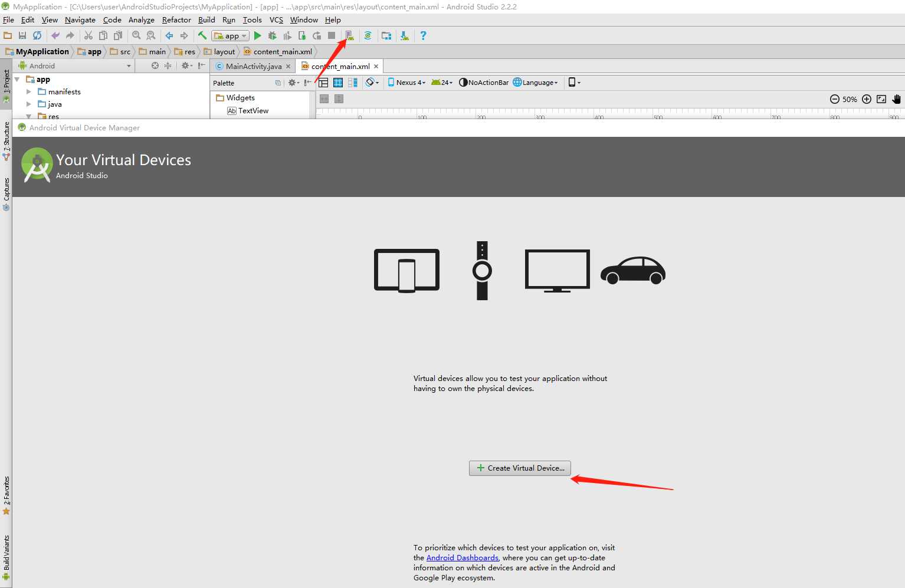
Task: Click the blue Help question mark icon
Action: [423, 35]
